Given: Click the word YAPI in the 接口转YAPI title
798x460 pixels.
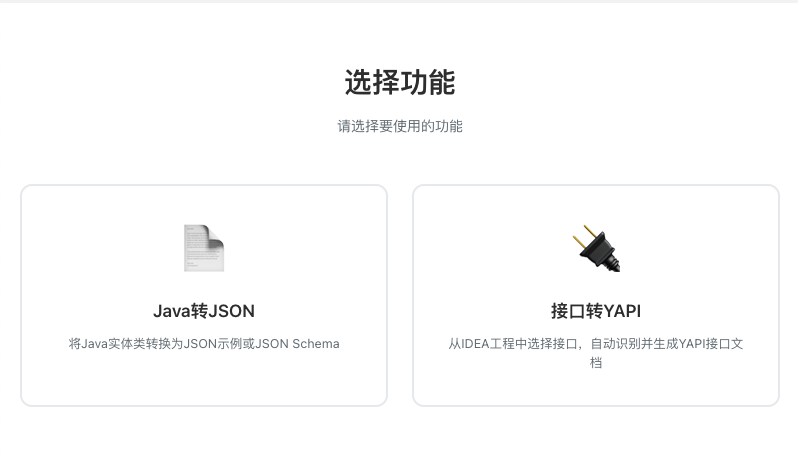Looking at the screenshot, I should [622, 311].
